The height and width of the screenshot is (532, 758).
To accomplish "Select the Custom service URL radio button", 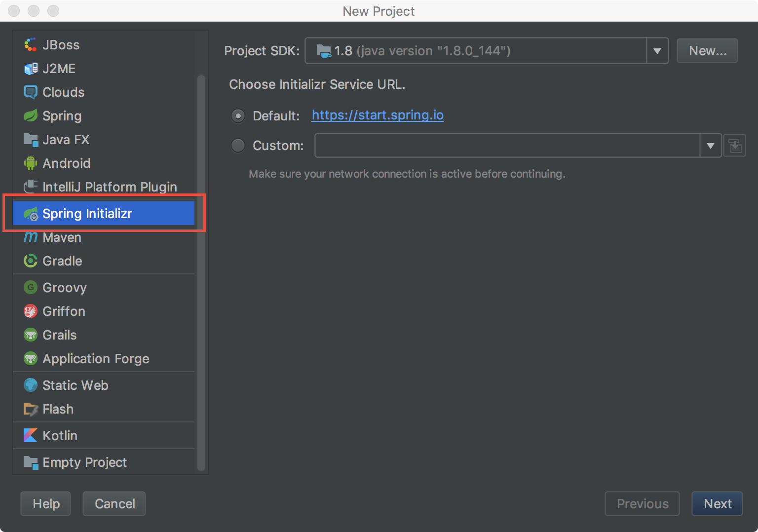I will click(238, 146).
